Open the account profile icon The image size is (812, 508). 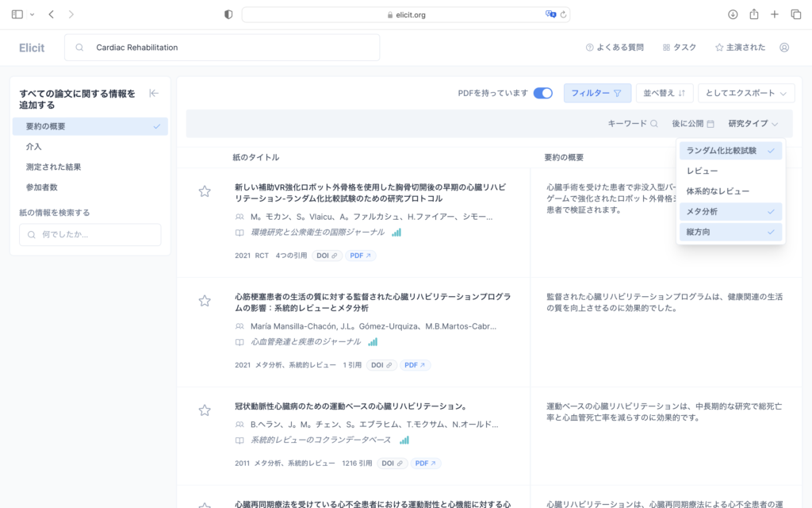pyautogui.click(x=784, y=47)
